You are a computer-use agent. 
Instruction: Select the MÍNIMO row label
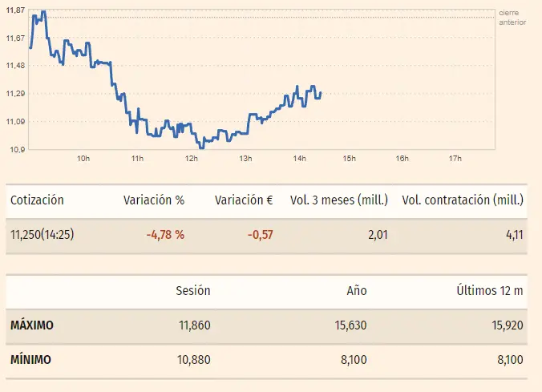pos(30,360)
